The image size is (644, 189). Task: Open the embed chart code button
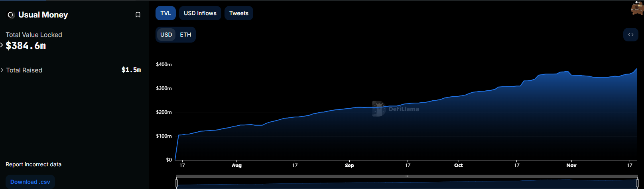pyautogui.click(x=631, y=35)
